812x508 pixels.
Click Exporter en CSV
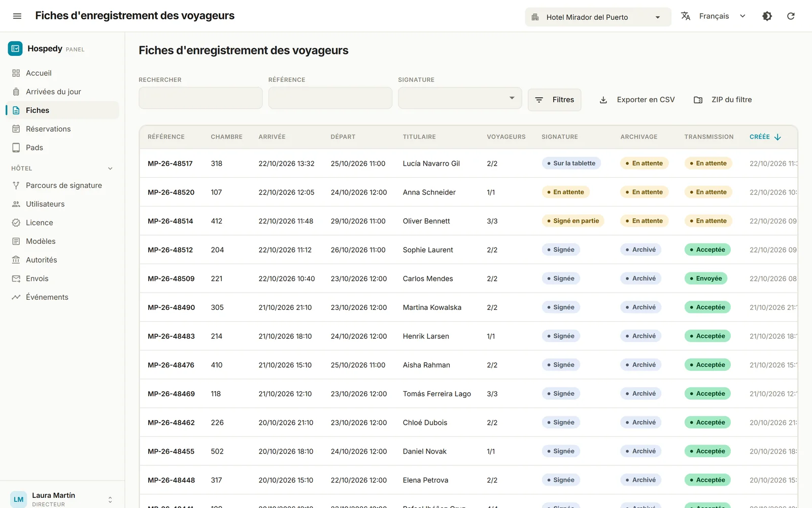click(x=637, y=100)
